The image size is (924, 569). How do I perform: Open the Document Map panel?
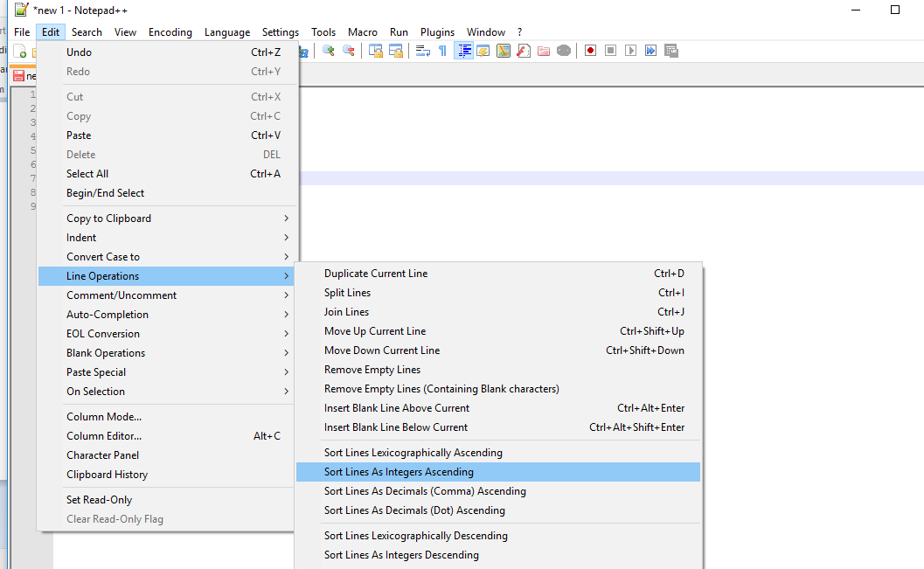[x=504, y=51]
